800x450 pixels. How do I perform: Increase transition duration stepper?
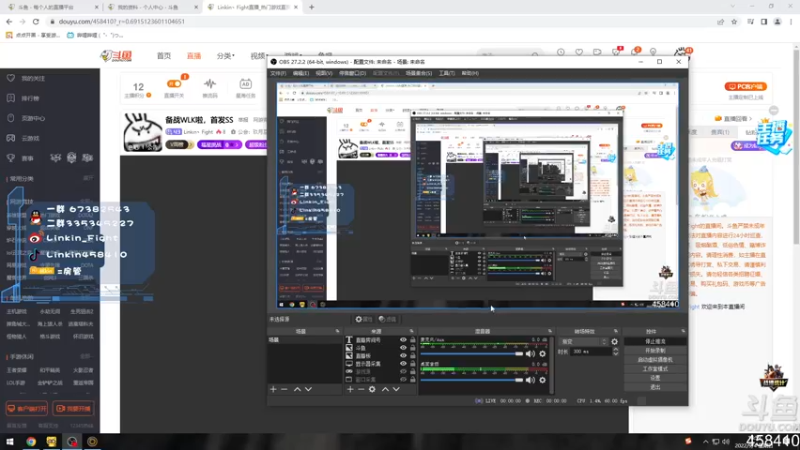(616, 349)
